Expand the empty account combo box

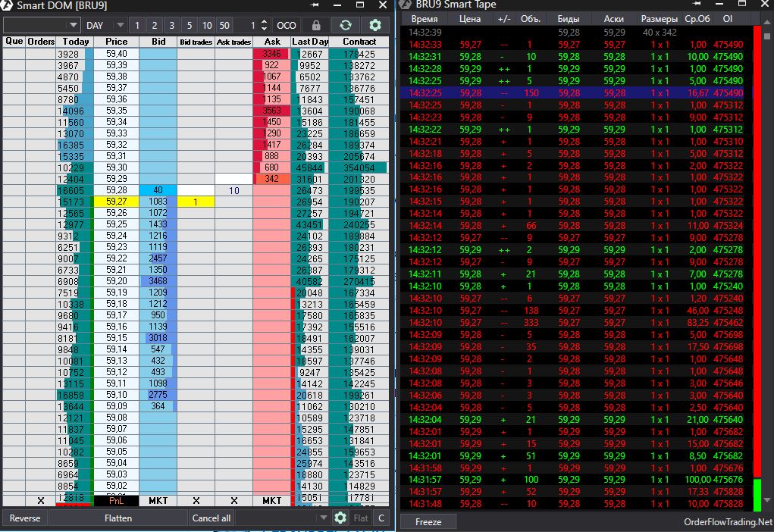point(73,25)
